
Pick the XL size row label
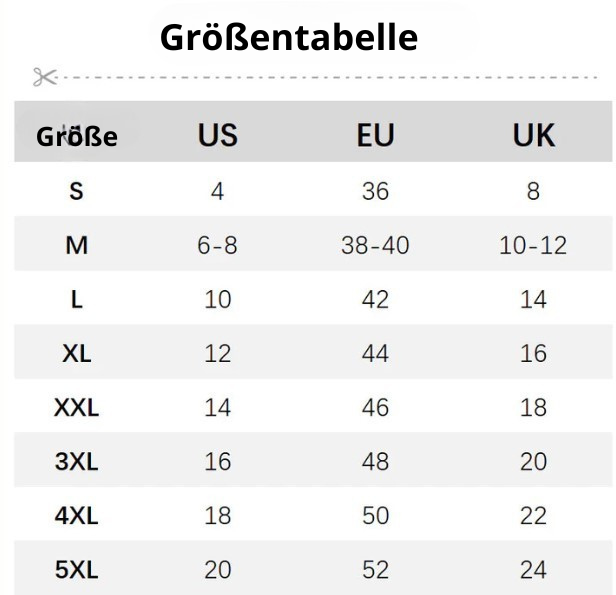(x=77, y=352)
